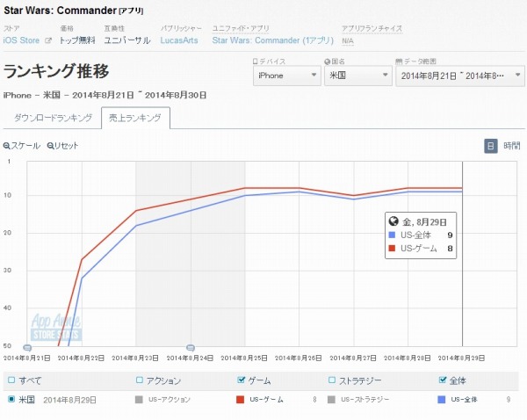Click the device icon above the iPhone dropdown
This screenshot has height=420, width=527.
[255, 62]
